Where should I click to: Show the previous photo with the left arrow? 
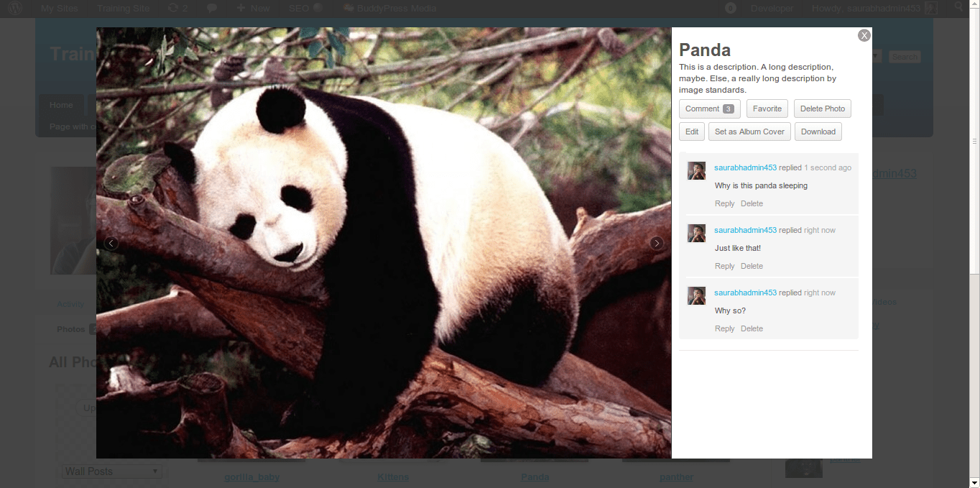(x=111, y=243)
